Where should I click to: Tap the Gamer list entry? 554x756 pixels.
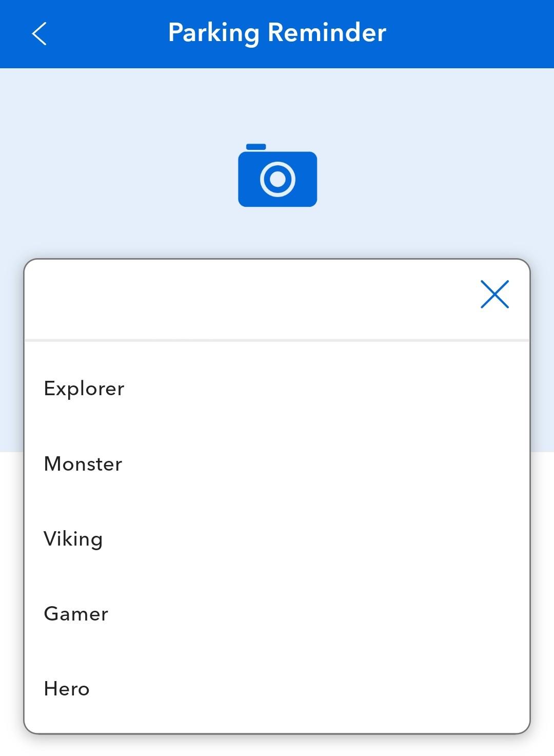pos(277,614)
